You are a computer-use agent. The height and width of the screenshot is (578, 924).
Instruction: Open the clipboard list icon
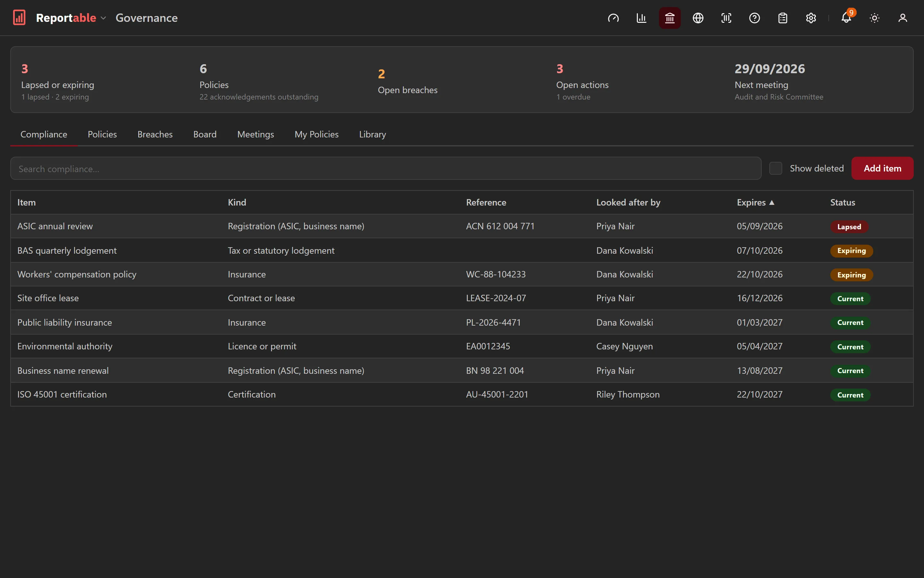click(x=783, y=18)
